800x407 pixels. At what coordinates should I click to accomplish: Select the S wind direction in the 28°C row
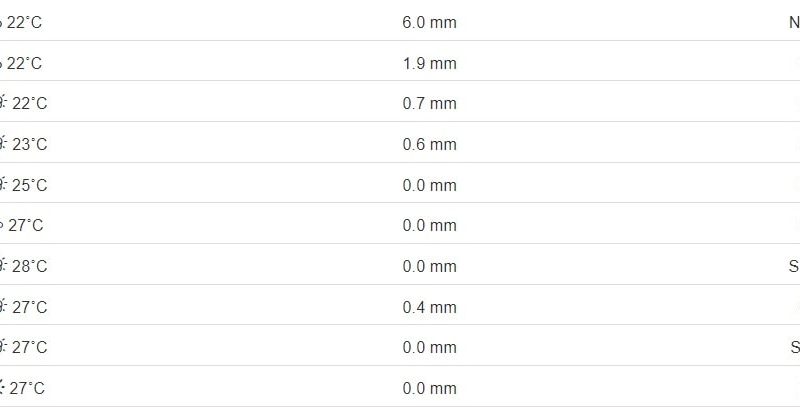tap(795, 266)
